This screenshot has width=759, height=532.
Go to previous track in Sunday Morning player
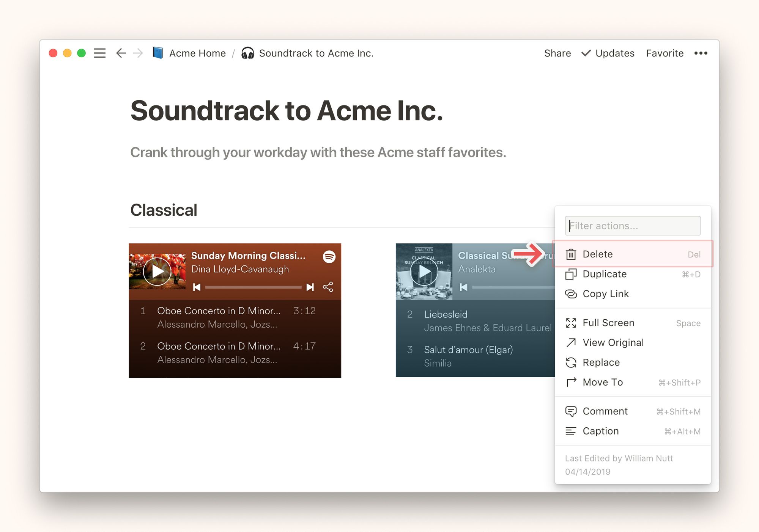pos(197,287)
